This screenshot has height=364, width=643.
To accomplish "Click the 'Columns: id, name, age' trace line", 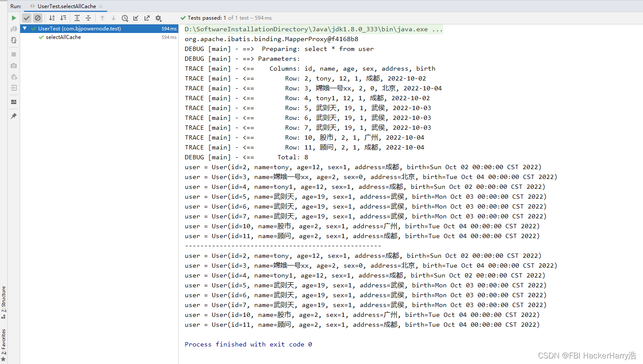I will coord(310,69).
